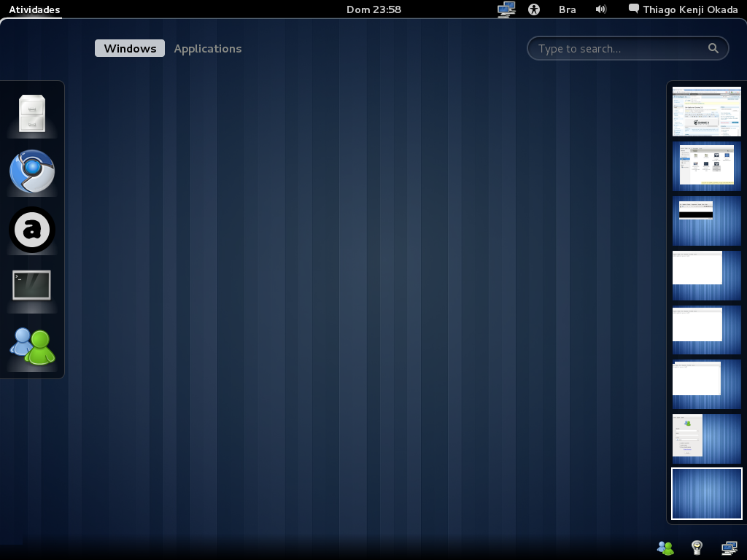This screenshot has width=747, height=560.
Task: Open the calendar from the 'Dom 23:58' clock
Action: 374,9
